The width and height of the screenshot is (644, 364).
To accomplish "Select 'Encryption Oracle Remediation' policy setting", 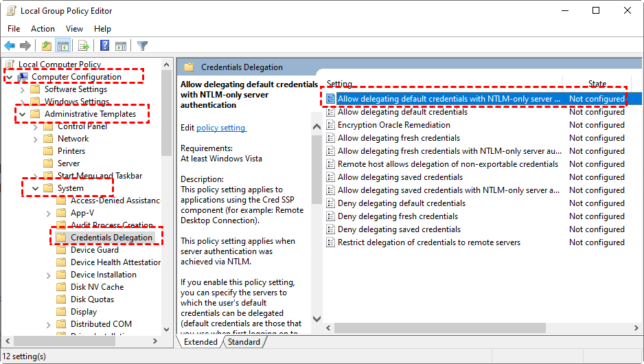I will (x=393, y=125).
